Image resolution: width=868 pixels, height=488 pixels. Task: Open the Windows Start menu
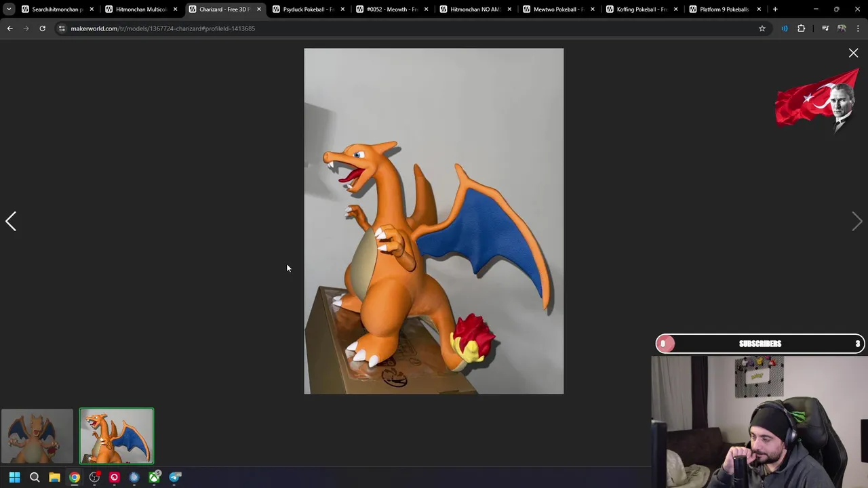point(14,477)
